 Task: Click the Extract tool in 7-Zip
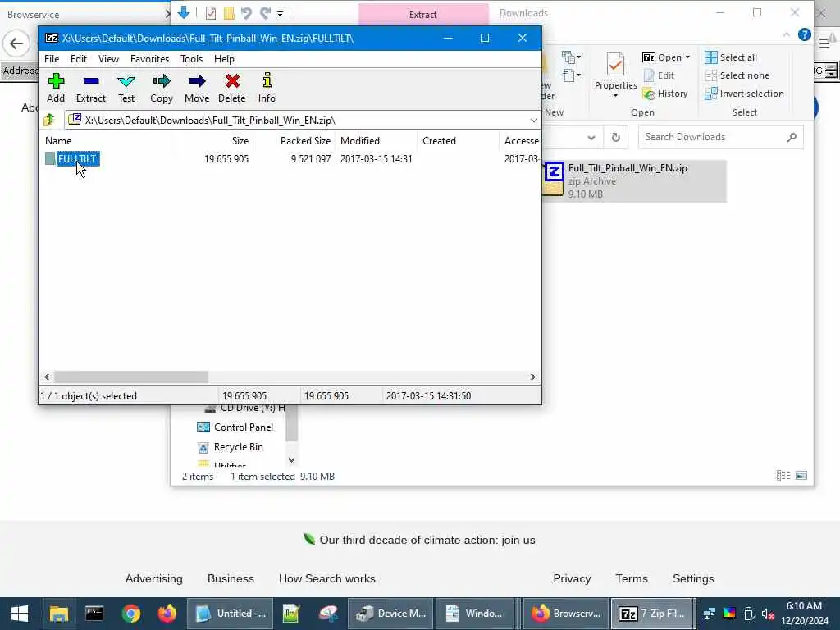click(x=90, y=89)
